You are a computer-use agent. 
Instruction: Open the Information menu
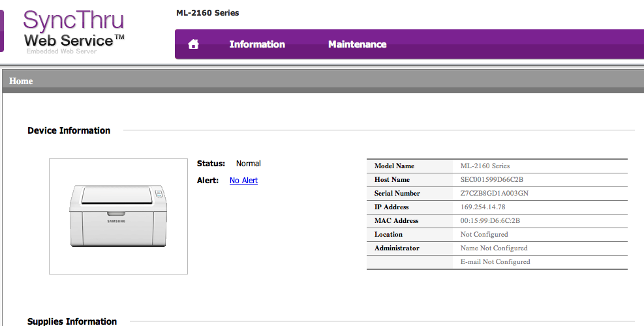click(257, 44)
